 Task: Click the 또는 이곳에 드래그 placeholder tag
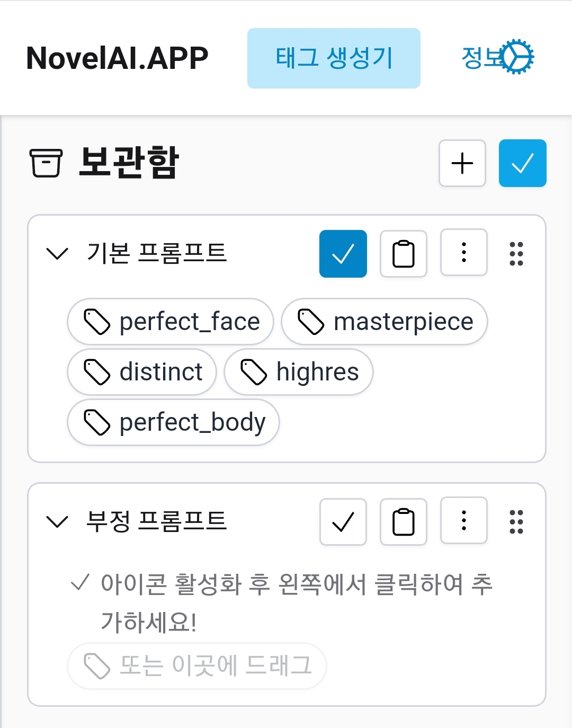point(197,666)
